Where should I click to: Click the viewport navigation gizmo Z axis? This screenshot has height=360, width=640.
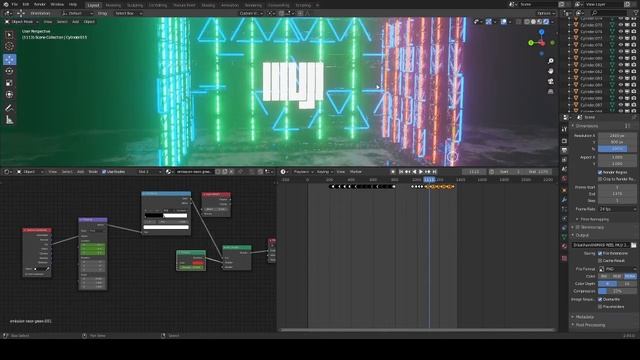click(x=542, y=32)
